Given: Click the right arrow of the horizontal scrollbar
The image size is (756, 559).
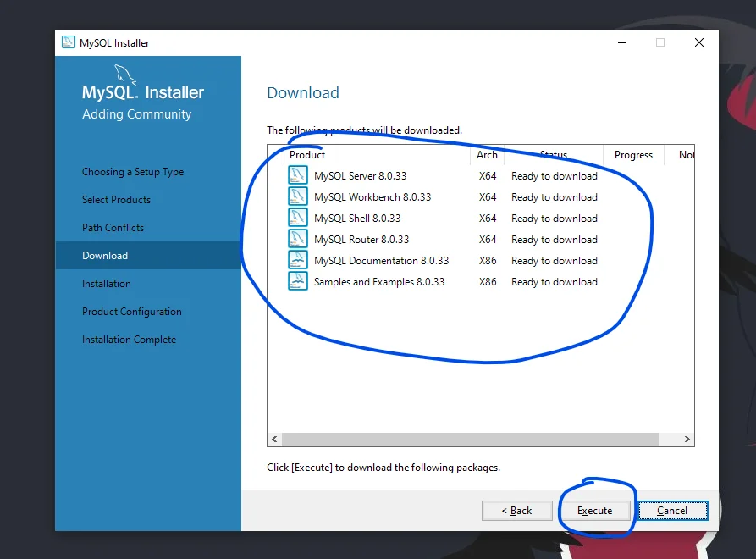Looking at the screenshot, I should [x=687, y=439].
